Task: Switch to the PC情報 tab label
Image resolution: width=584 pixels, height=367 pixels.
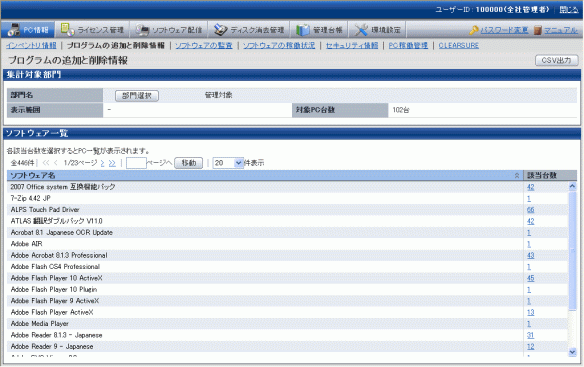Action: pos(36,30)
